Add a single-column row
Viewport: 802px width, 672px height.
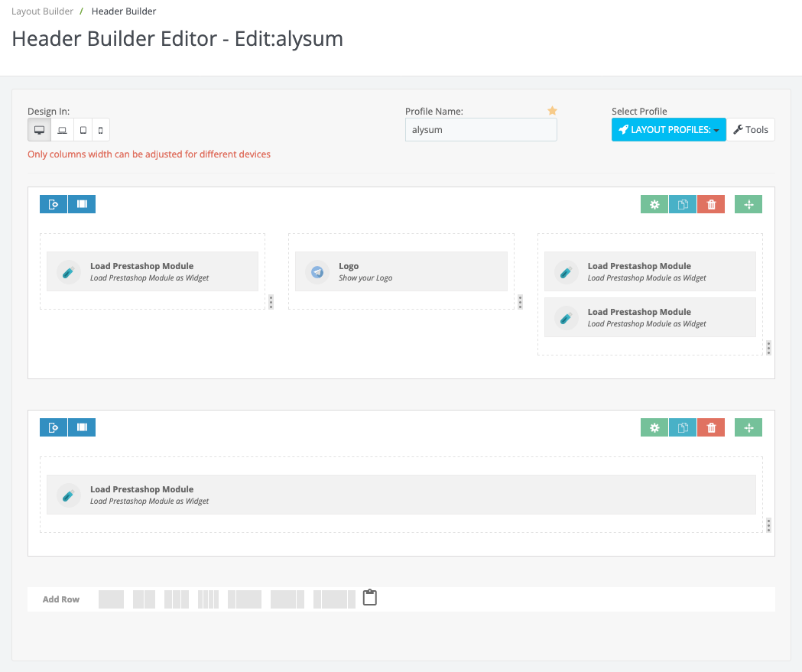[111, 599]
